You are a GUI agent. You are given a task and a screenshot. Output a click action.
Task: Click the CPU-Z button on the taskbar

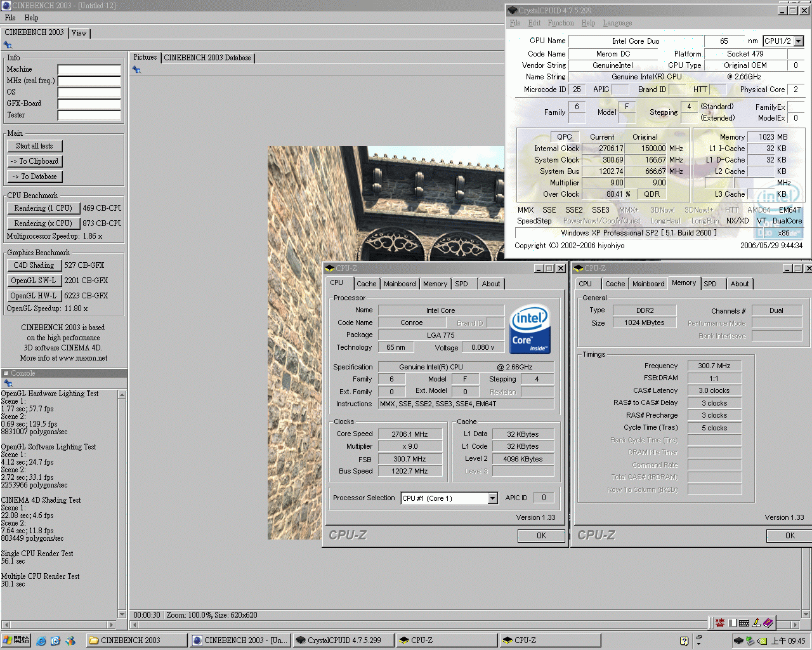(x=447, y=640)
